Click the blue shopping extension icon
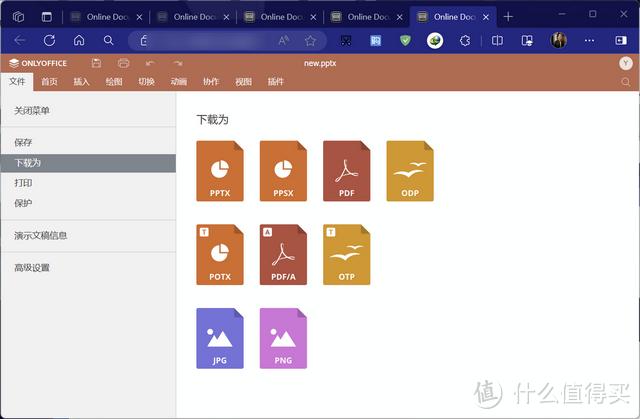This screenshot has height=419, width=640. pyautogui.click(x=376, y=40)
